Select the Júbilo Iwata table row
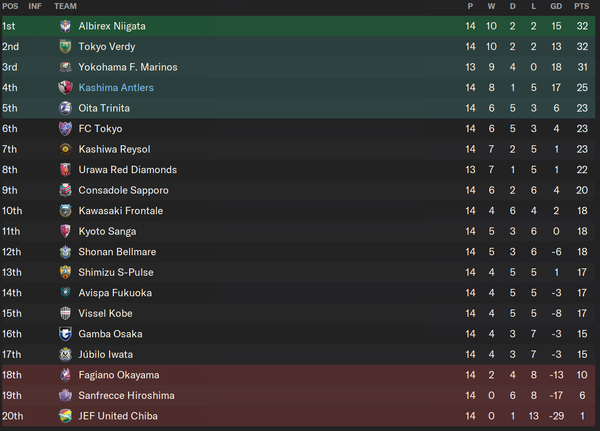 click(x=298, y=354)
